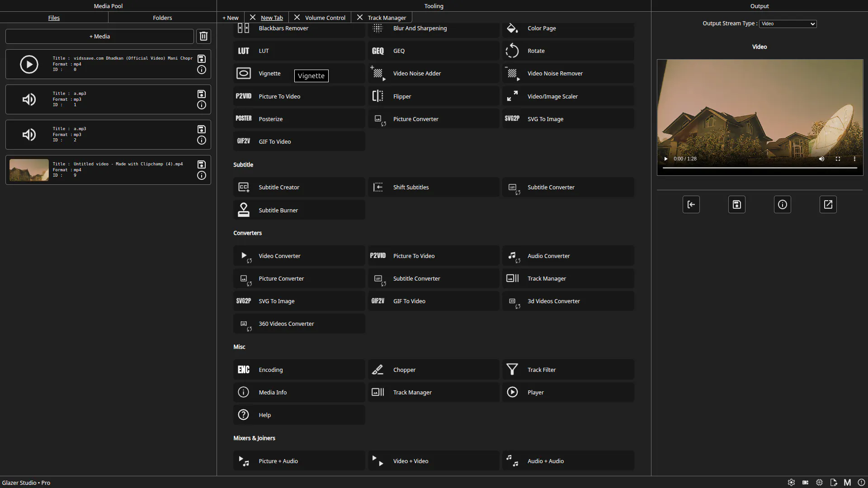The width and height of the screenshot is (868, 488).
Task: Open Video Noise Adder
Action: pyautogui.click(x=433, y=74)
